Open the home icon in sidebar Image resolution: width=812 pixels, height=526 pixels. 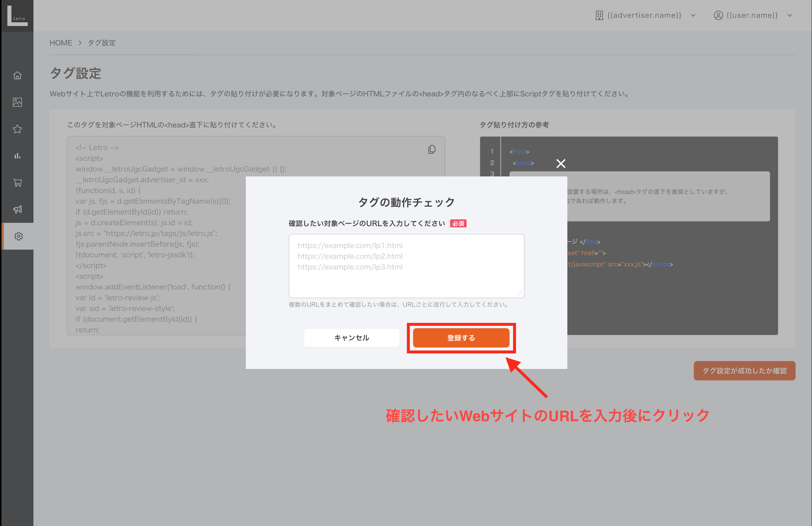pyautogui.click(x=17, y=75)
